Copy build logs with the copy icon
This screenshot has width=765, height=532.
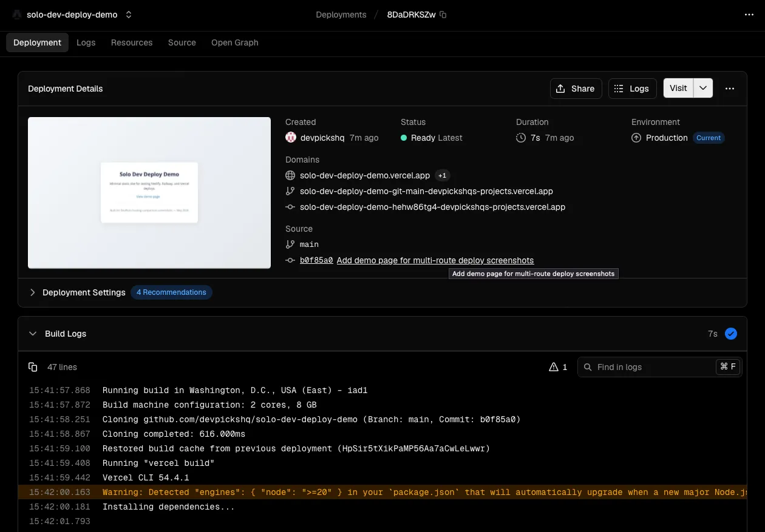point(33,367)
